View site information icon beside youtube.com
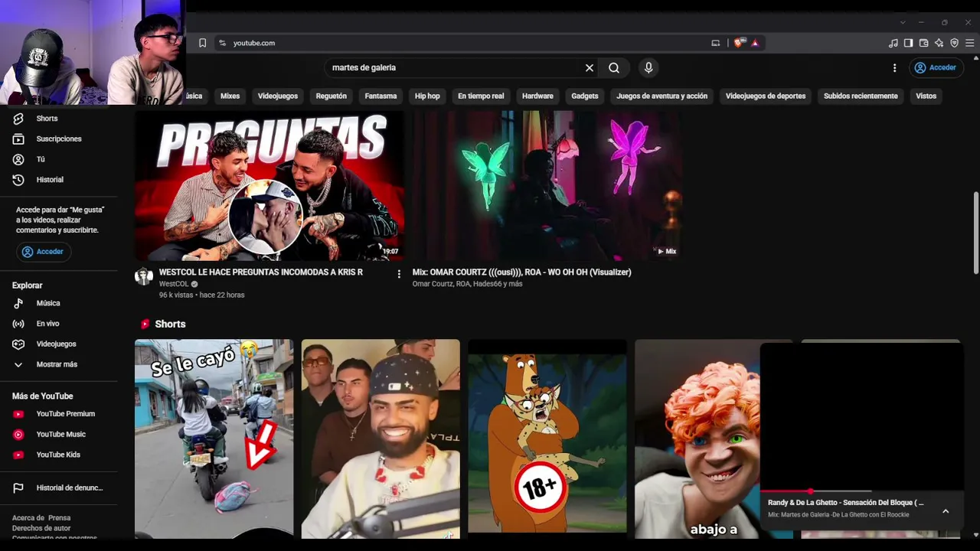This screenshot has height=551, width=980. (222, 43)
